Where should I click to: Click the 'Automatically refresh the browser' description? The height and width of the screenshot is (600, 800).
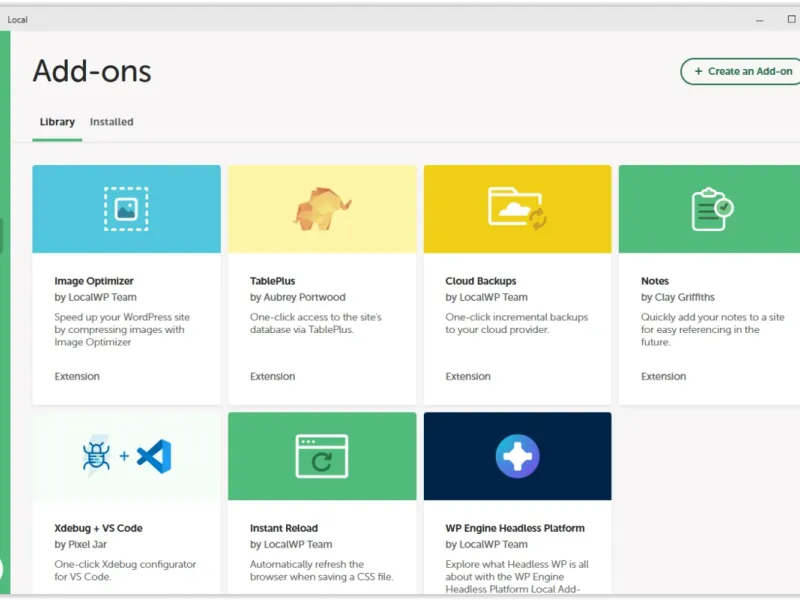pos(321,570)
